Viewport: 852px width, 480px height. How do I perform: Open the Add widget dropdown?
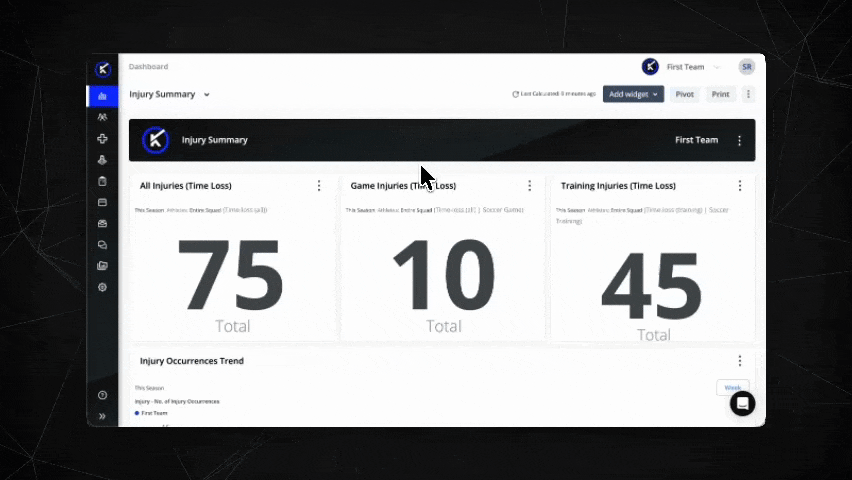tap(634, 94)
